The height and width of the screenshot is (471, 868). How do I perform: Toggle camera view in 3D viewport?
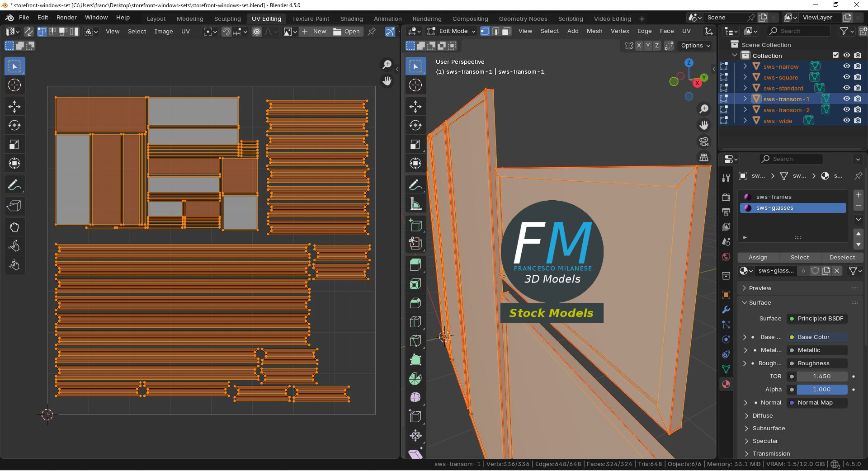coord(704,141)
